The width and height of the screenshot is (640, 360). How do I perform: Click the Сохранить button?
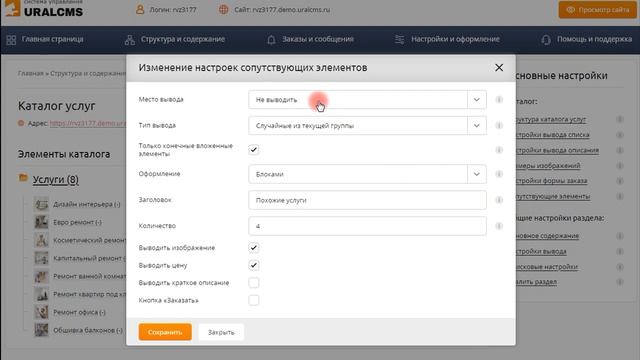click(x=165, y=332)
